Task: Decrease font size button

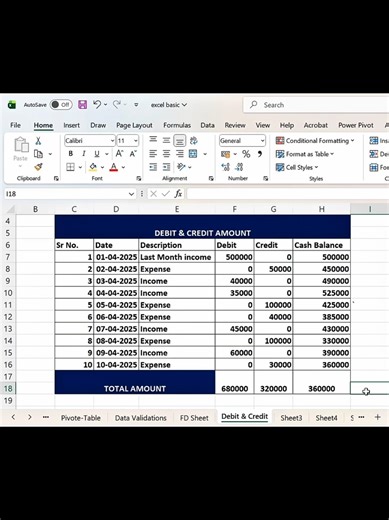Action: (133, 154)
